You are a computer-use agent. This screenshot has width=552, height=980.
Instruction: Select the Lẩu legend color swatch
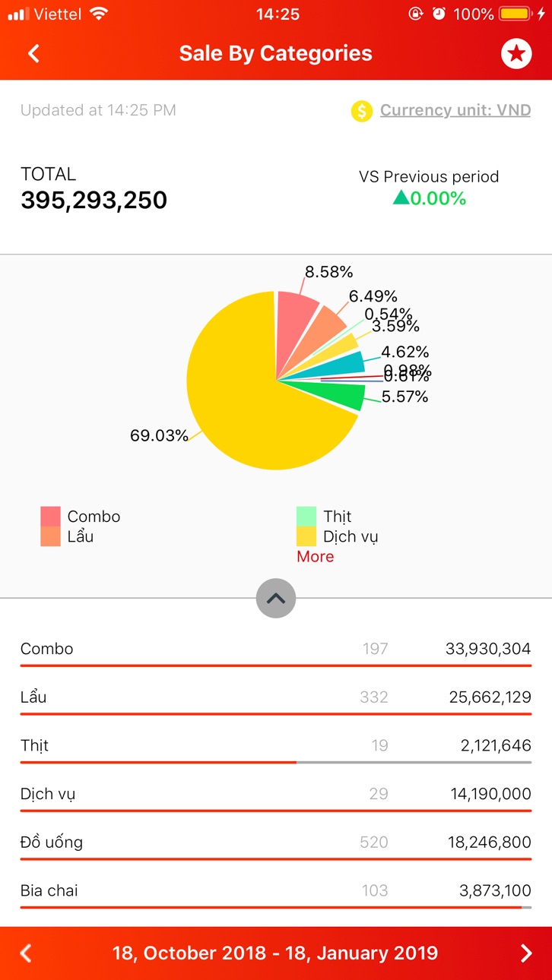(50, 536)
